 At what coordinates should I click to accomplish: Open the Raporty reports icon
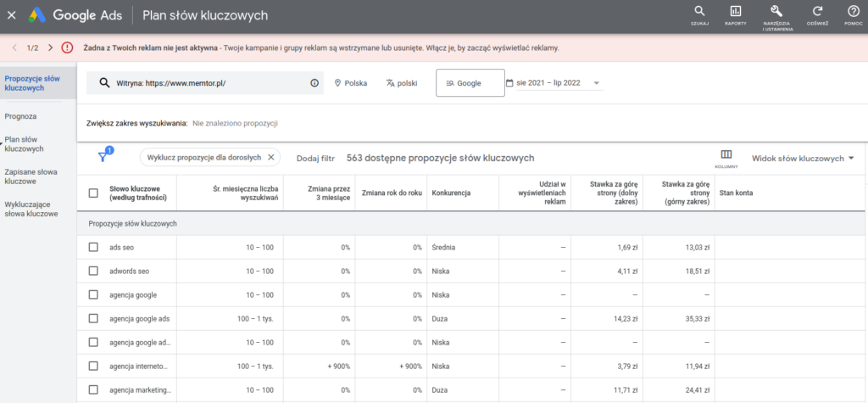(x=735, y=12)
